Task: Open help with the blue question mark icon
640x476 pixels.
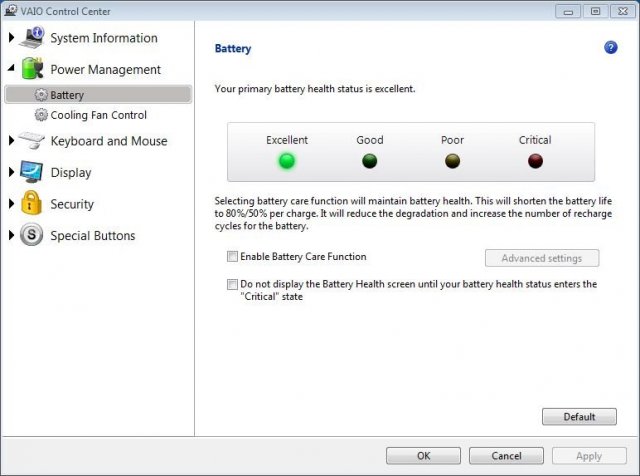Action: pos(611,48)
